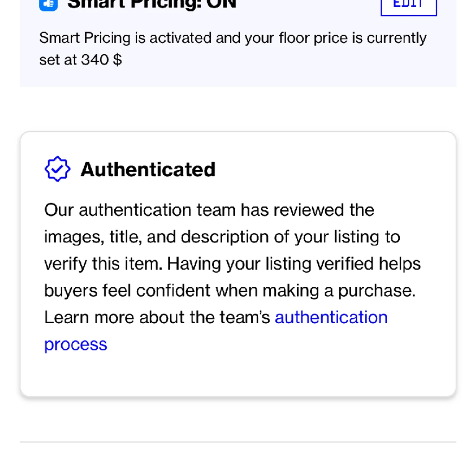Click the horizontal divider below the card

click(x=238, y=442)
